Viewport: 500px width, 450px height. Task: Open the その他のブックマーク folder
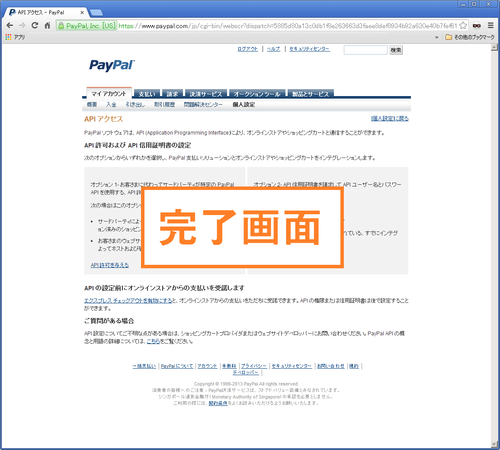click(x=470, y=37)
